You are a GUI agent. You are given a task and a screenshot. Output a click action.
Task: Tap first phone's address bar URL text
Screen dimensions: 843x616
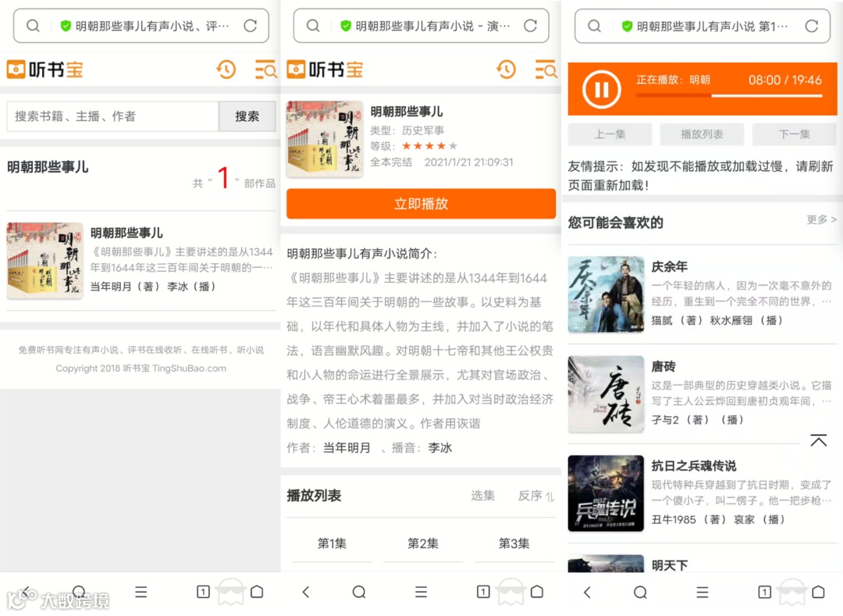pyautogui.click(x=152, y=26)
